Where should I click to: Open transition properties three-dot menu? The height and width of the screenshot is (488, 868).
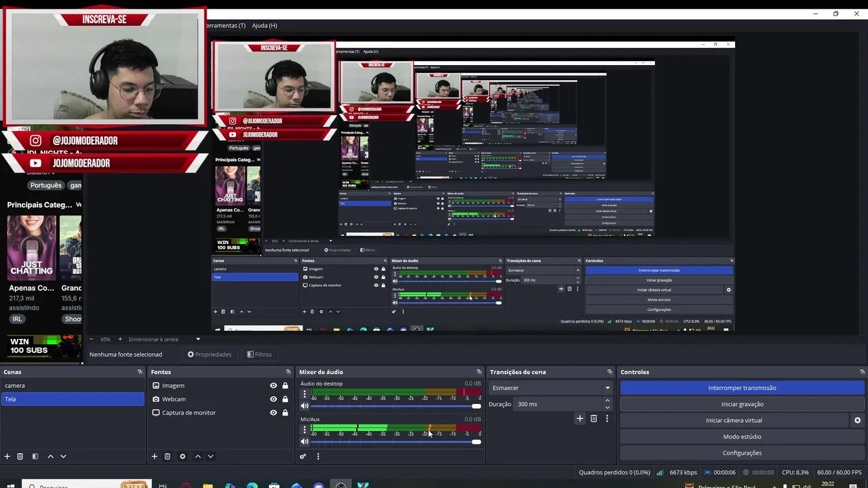pyautogui.click(x=607, y=419)
